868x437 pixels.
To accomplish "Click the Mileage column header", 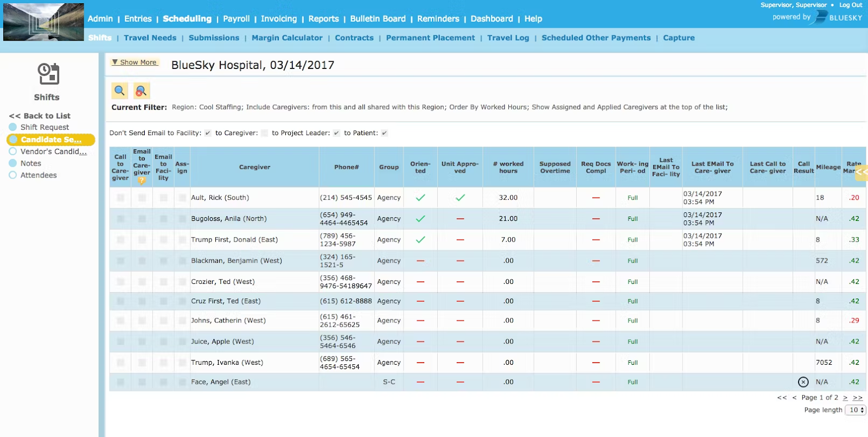I will tap(828, 167).
